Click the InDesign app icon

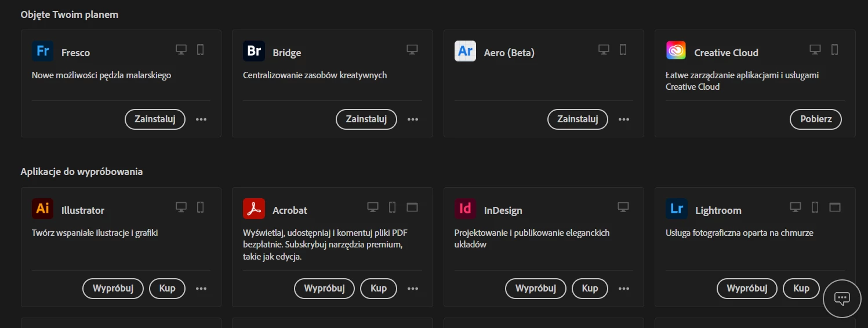[x=466, y=209]
